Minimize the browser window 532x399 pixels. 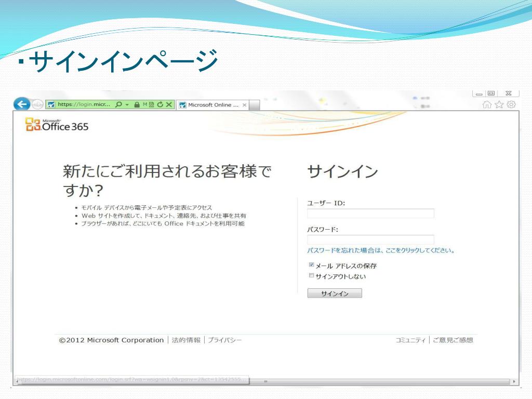point(479,94)
